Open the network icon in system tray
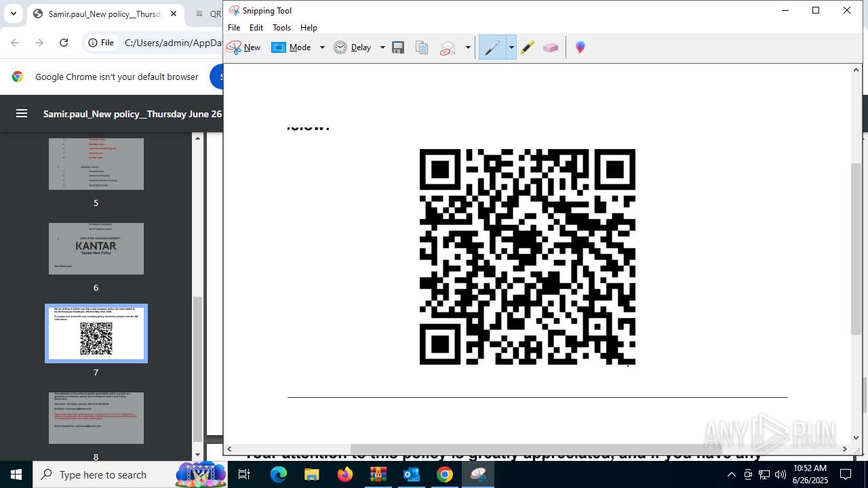 coord(764,474)
